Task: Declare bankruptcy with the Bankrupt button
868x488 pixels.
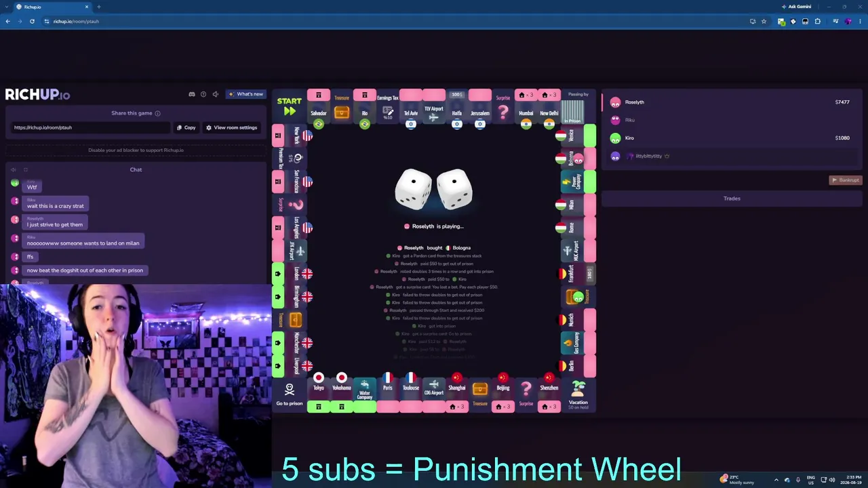Action: [845, 180]
